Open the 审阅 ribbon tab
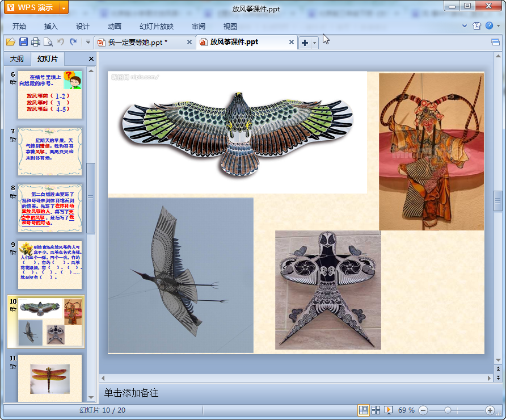Screen dimensions: 506x420 coord(199,27)
